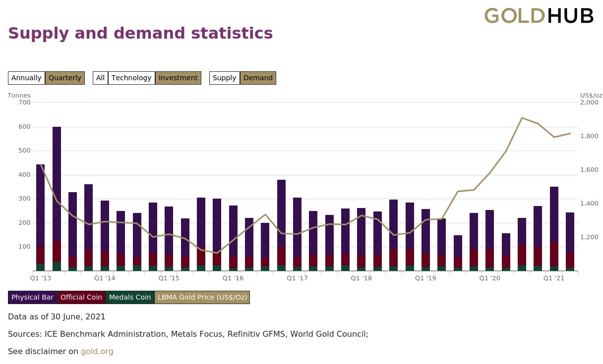The image size is (603, 364).
Task: Select the Demand view button
Action: (x=258, y=78)
